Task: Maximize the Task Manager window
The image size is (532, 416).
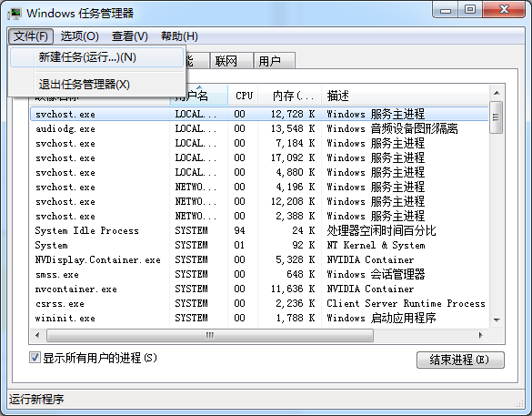Action: (470, 10)
